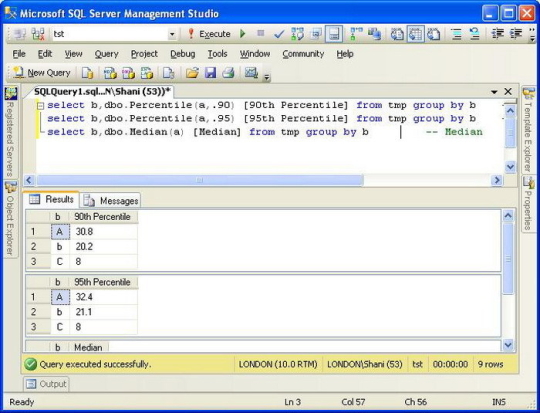540x413 pixels.
Task: Select the 30.8 cell in results
Action: [x=104, y=232]
